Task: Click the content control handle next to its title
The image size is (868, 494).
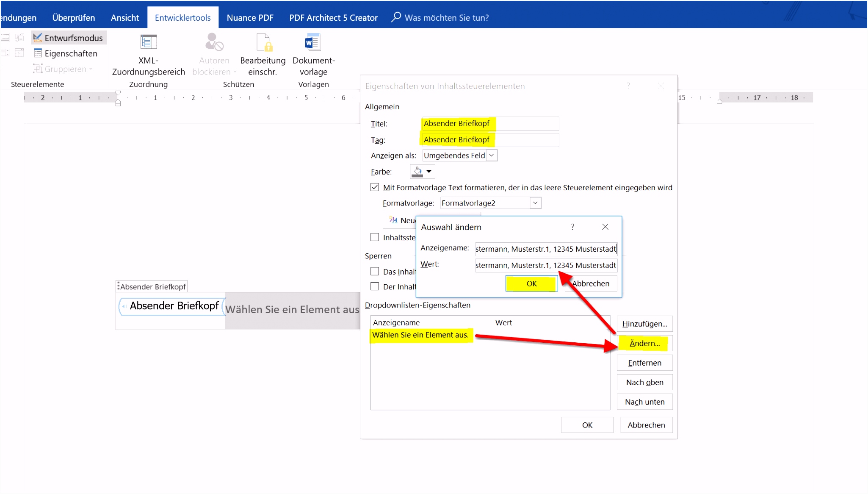Action: (119, 286)
